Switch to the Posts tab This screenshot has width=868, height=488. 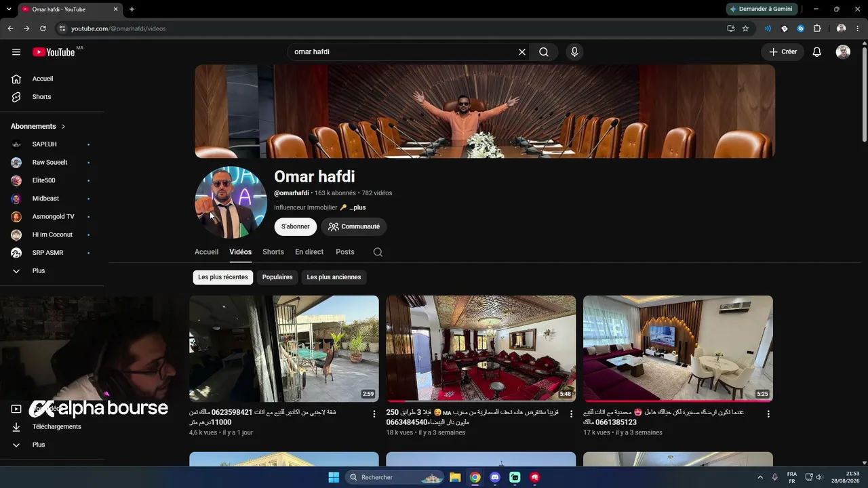[345, 252]
